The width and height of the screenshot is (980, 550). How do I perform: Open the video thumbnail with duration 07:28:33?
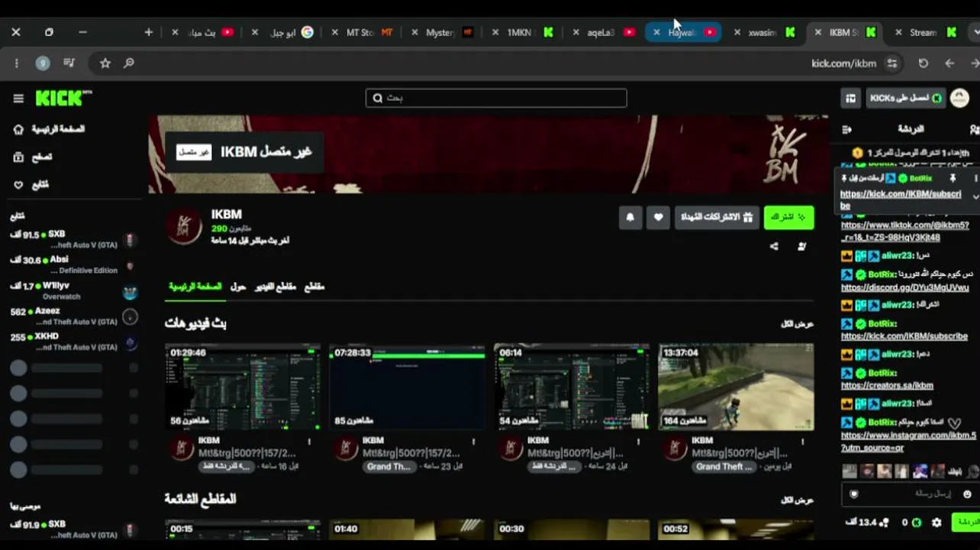tap(407, 387)
